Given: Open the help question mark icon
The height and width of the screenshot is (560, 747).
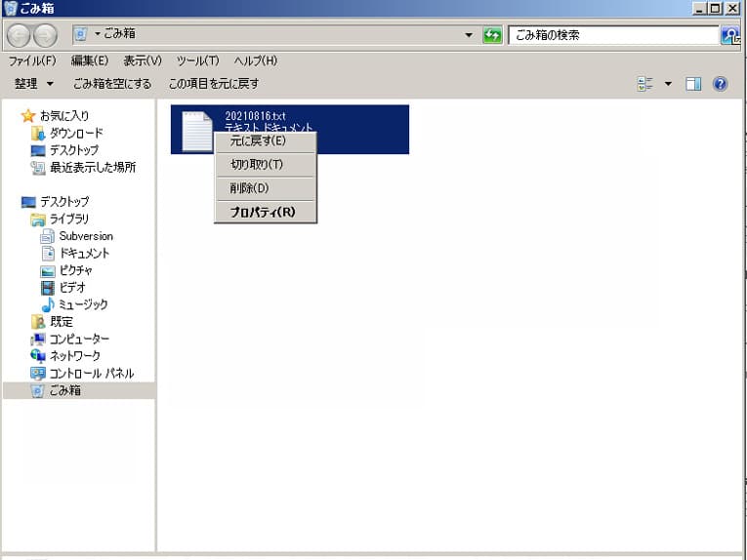Looking at the screenshot, I should [721, 84].
